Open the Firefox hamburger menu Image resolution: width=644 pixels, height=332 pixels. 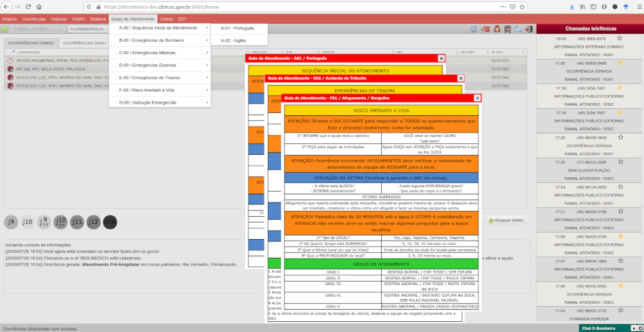[639, 7]
